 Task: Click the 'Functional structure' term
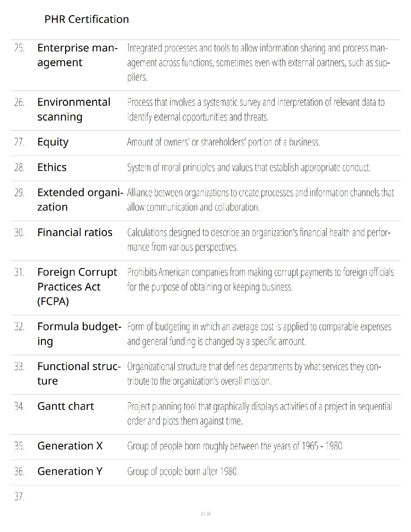tap(79, 373)
